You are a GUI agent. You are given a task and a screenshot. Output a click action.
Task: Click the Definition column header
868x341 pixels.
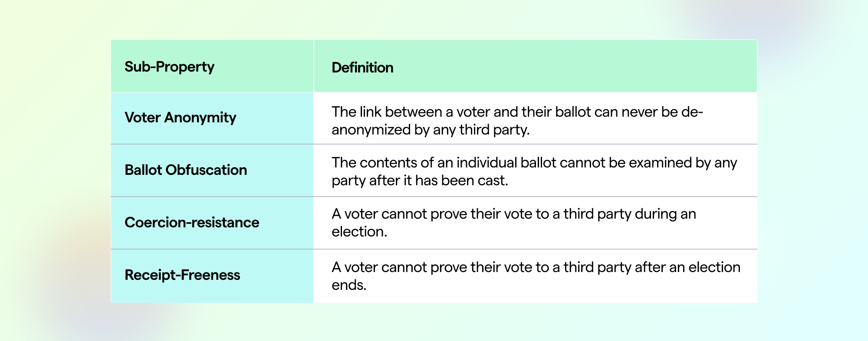362,68
